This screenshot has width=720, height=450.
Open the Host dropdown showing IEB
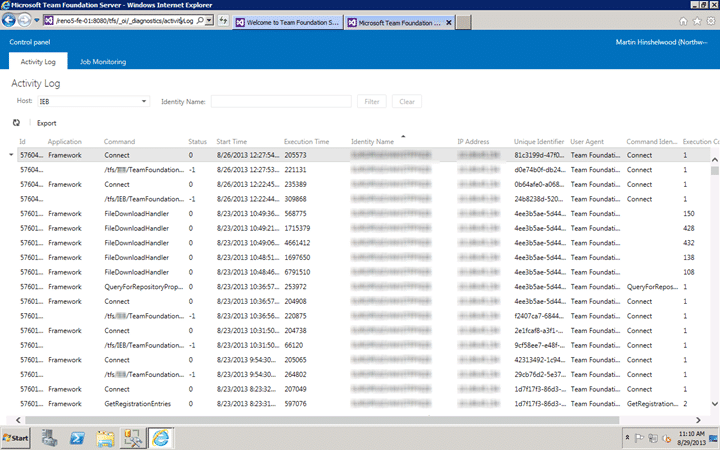(94, 101)
